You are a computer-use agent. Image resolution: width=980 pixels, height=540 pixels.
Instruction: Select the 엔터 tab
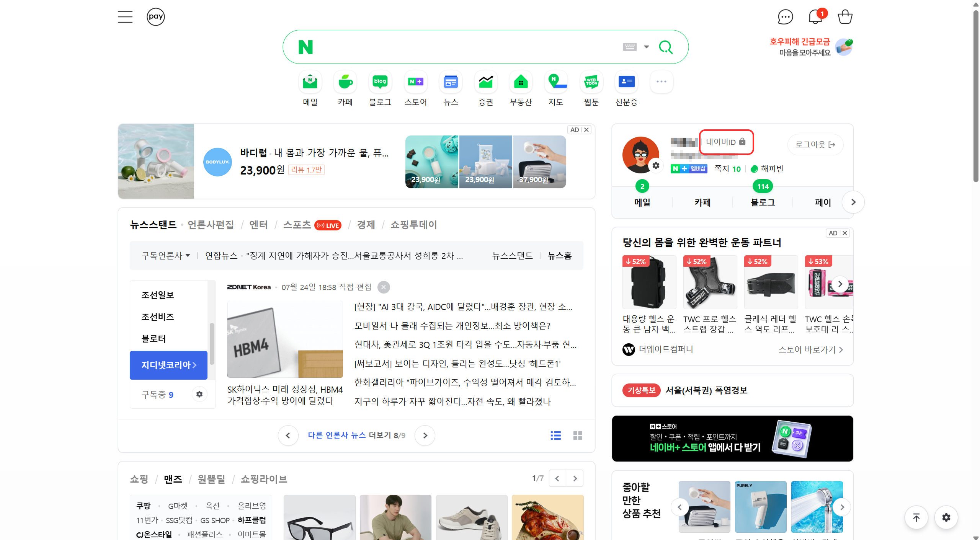click(259, 225)
